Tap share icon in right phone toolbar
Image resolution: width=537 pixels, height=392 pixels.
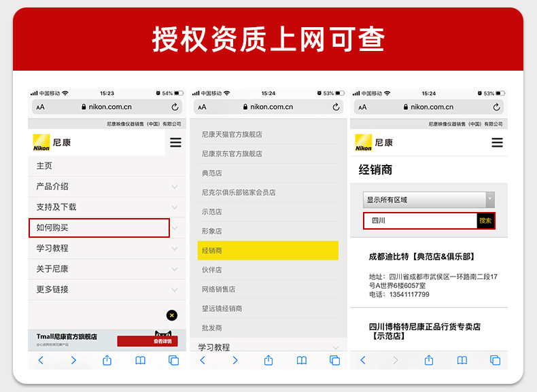point(429,360)
